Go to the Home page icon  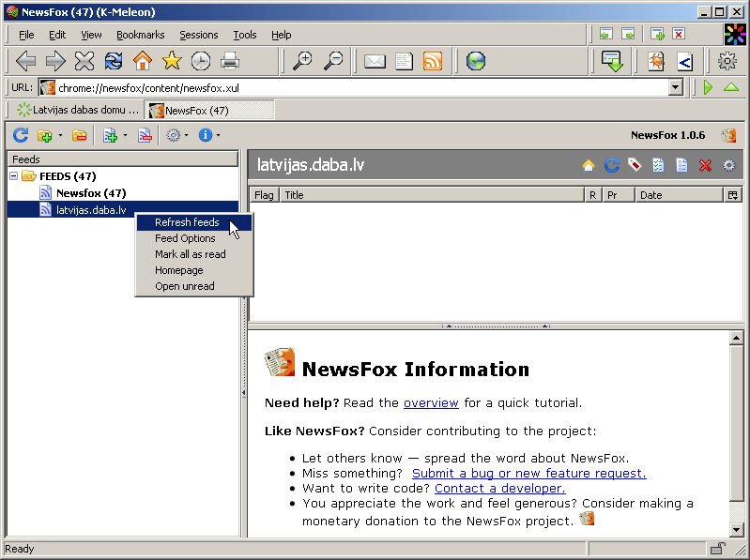point(143,61)
